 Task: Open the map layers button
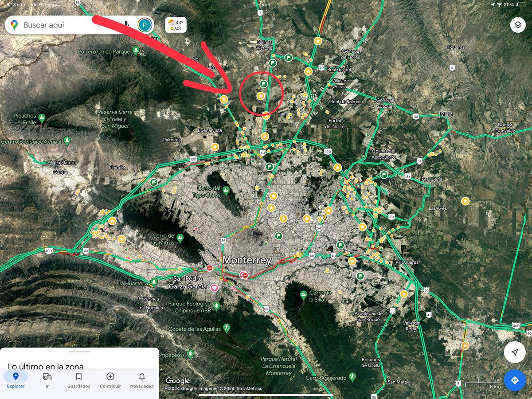[518, 25]
